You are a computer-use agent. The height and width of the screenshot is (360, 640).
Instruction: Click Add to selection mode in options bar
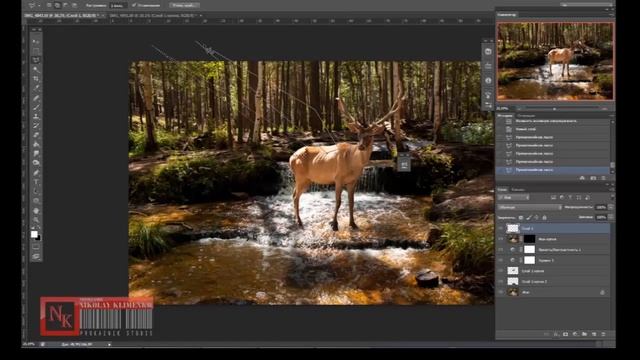pos(57,5)
